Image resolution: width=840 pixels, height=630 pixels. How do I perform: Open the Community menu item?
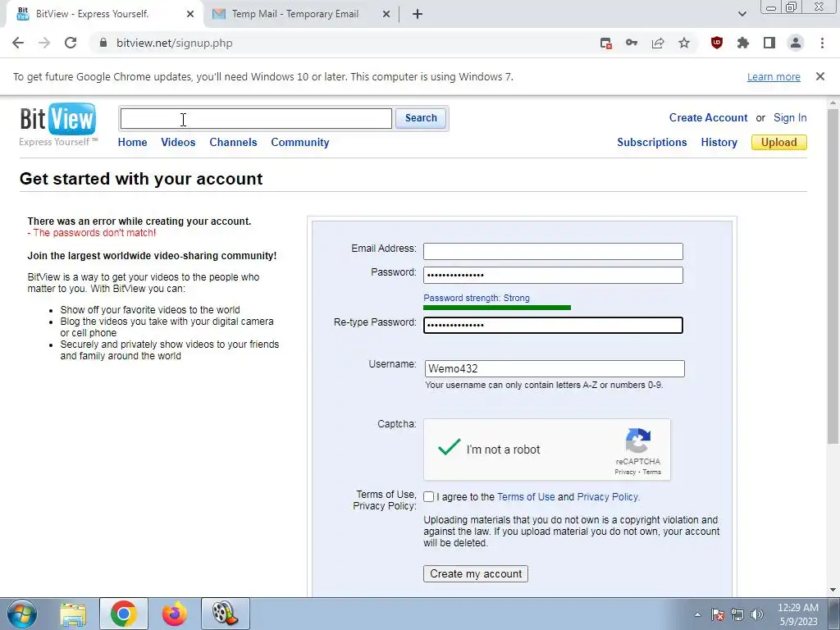coord(300,142)
